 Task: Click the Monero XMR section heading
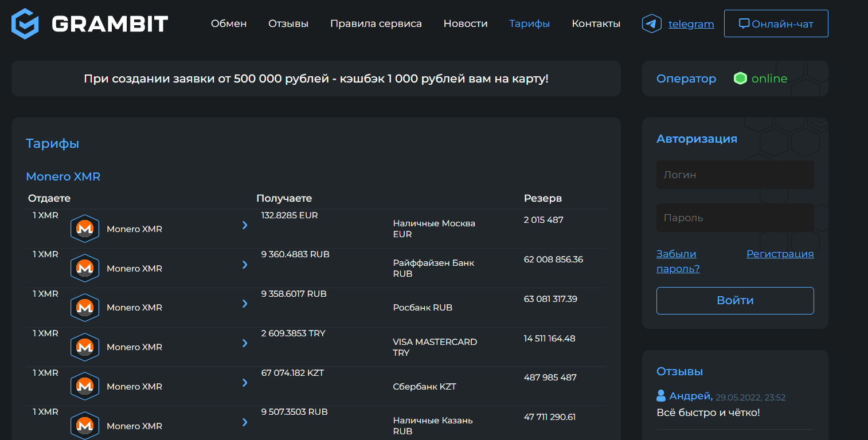tap(63, 176)
